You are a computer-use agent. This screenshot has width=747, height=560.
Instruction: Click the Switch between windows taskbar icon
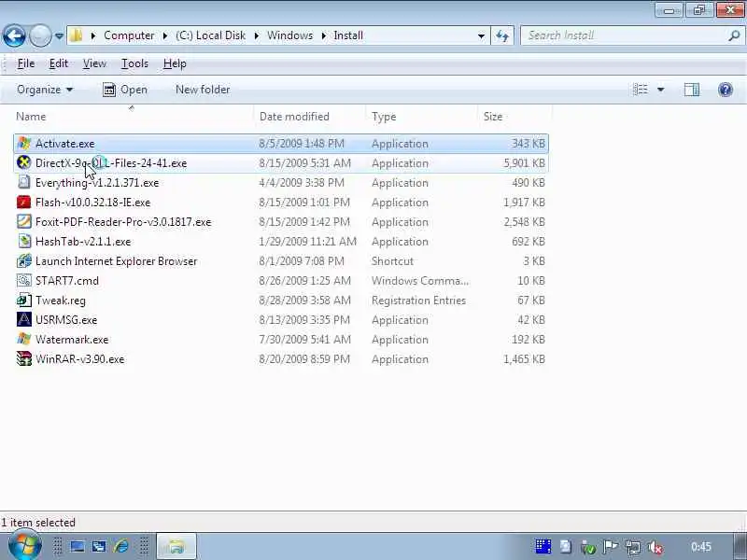[x=99, y=546]
